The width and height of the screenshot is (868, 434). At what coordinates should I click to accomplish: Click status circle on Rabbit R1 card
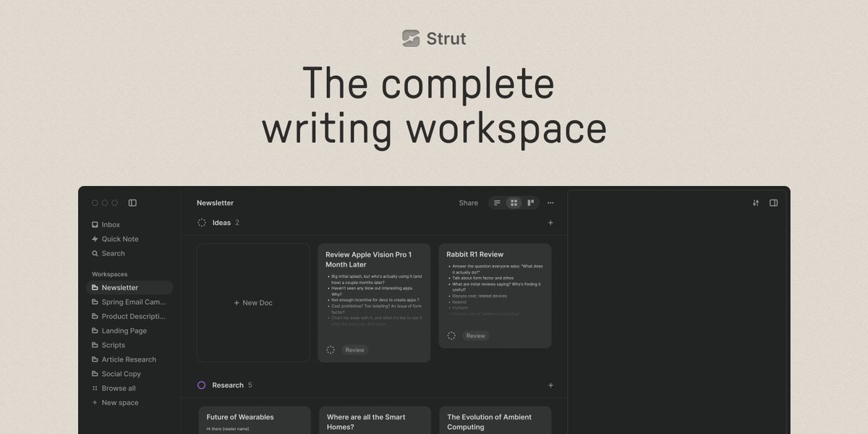pyautogui.click(x=451, y=336)
